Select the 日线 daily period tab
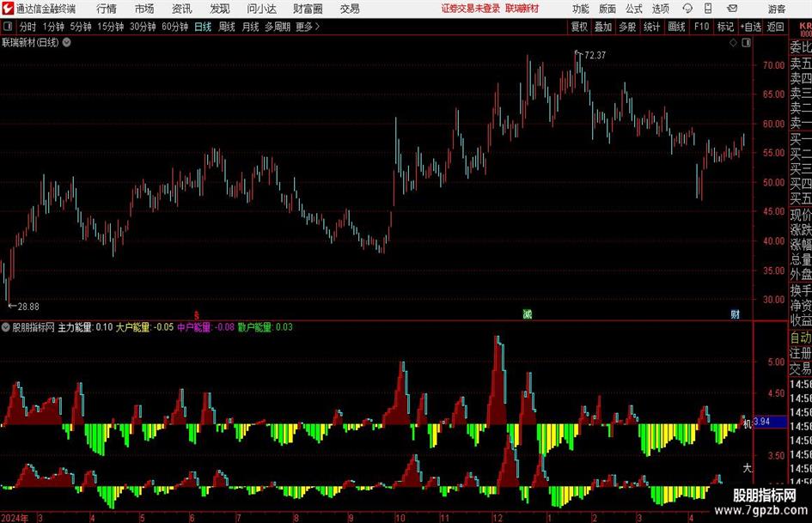Screen dimensions: 812x523 (203, 27)
